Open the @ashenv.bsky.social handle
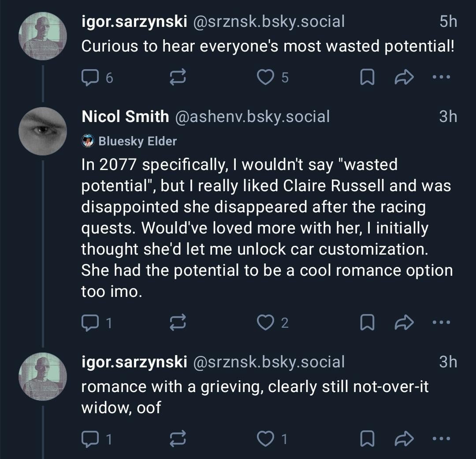The height and width of the screenshot is (459, 476). [x=253, y=116]
